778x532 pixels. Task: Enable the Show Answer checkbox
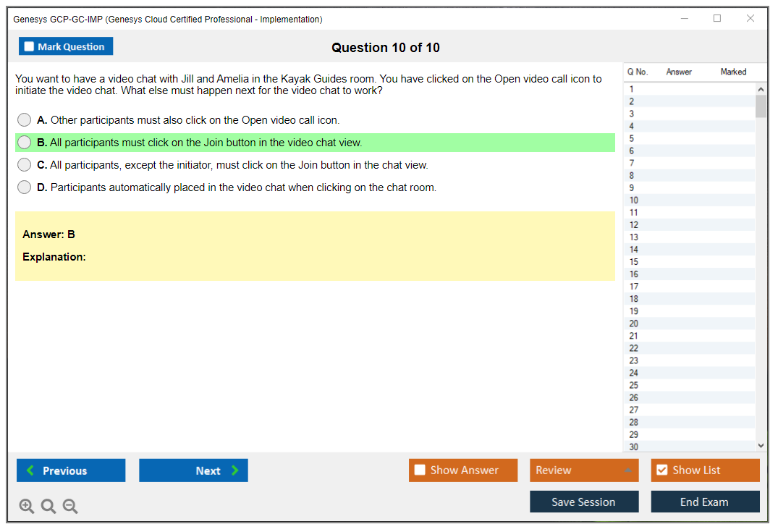(420, 470)
